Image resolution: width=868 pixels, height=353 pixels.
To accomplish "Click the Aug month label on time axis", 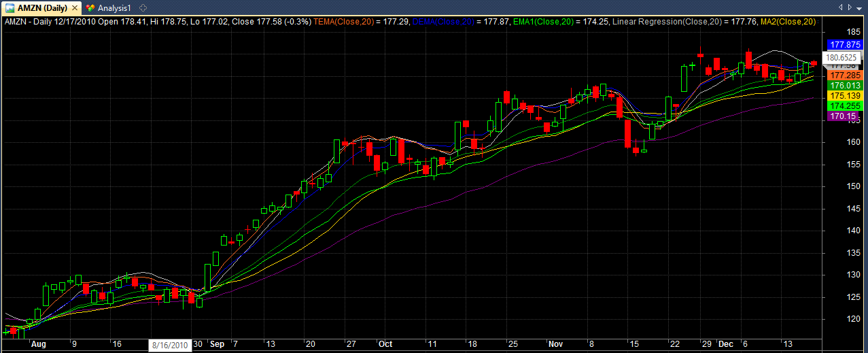I will click(39, 344).
